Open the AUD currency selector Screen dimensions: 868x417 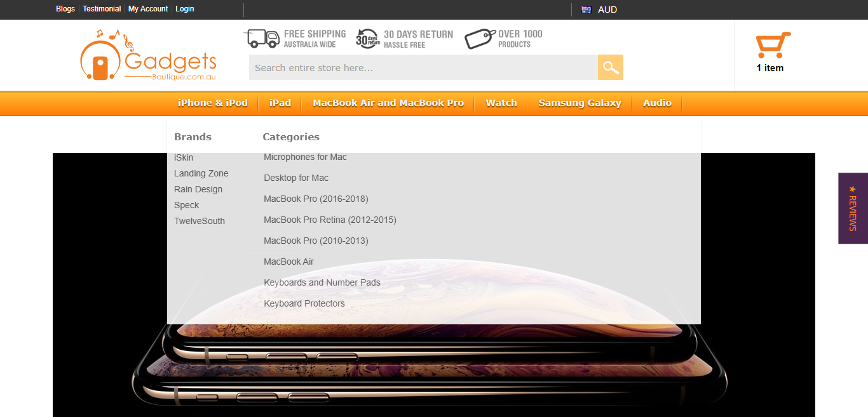607,10
